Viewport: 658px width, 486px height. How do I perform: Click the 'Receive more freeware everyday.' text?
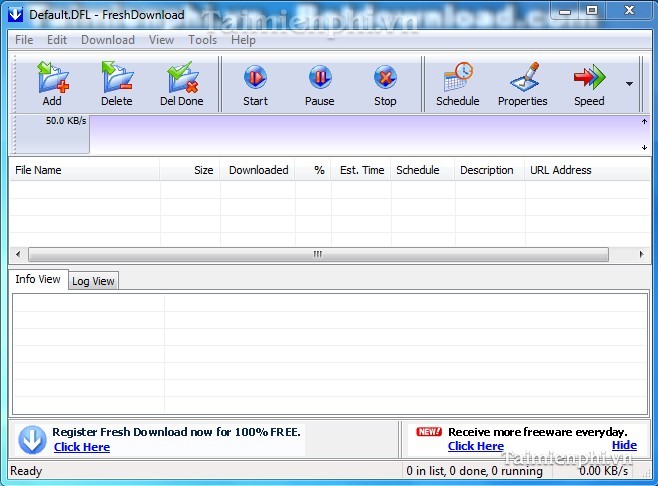538,432
